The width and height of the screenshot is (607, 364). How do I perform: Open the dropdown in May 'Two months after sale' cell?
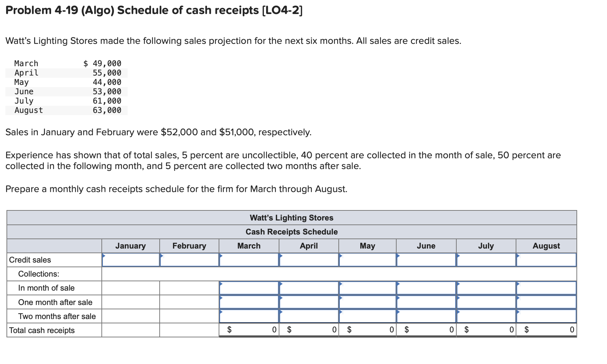(x=340, y=313)
